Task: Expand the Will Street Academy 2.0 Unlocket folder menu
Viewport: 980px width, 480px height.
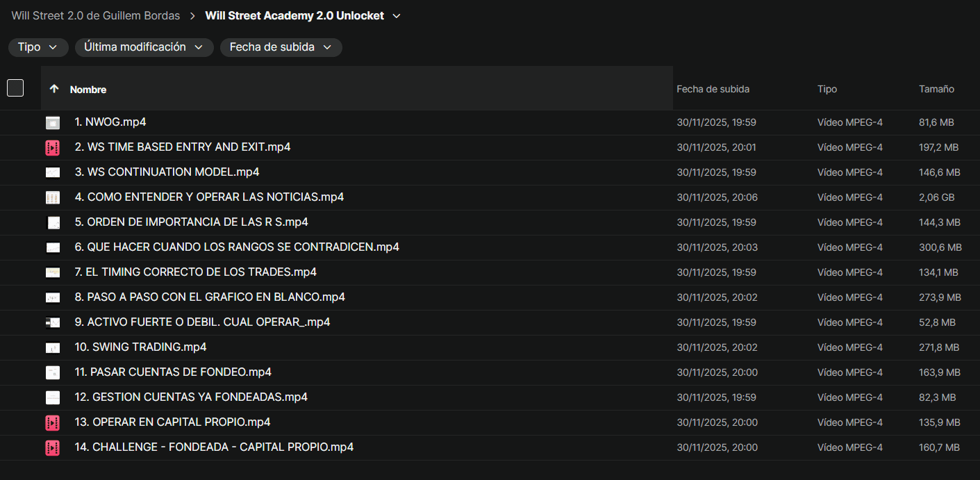Action: coord(397,16)
